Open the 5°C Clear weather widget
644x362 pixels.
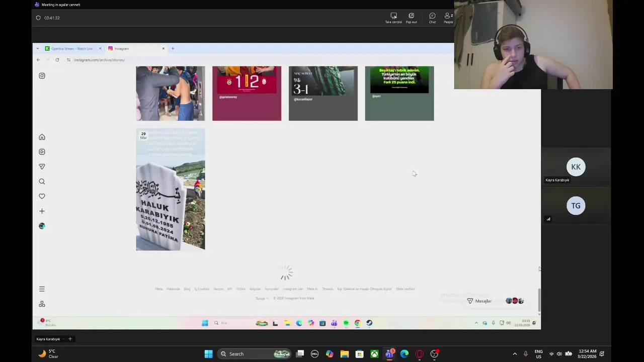tap(47, 354)
